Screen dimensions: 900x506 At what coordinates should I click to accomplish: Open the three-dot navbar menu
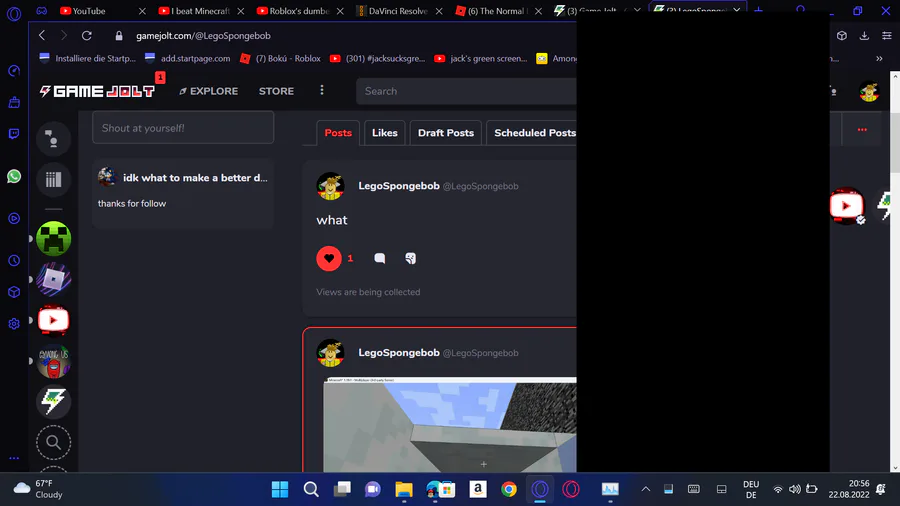coord(322,91)
